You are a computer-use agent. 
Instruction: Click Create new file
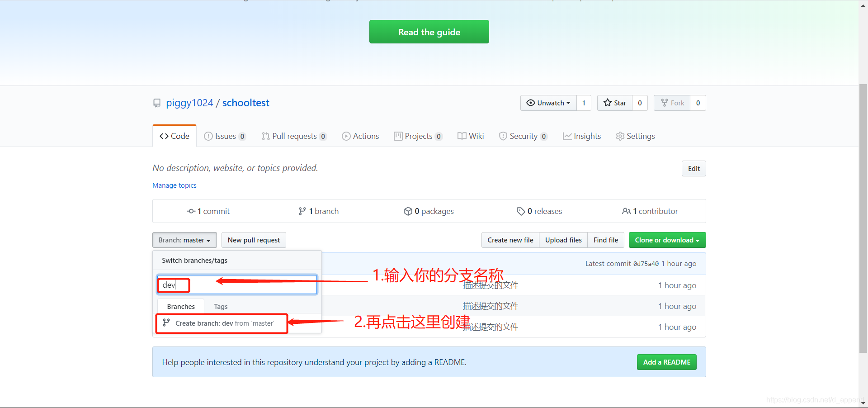pos(510,240)
